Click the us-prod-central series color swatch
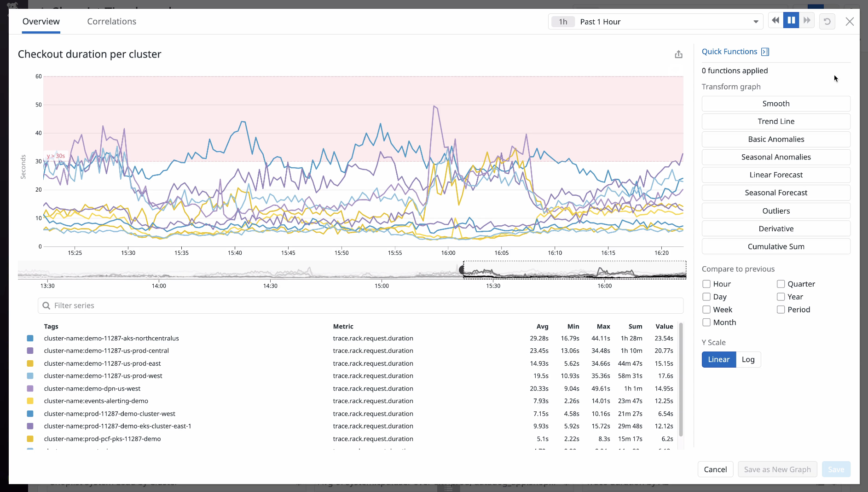The height and width of the screenshot is (492, 868). tap(30, 351)
